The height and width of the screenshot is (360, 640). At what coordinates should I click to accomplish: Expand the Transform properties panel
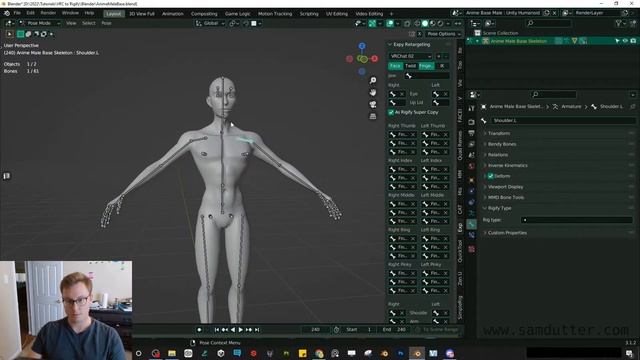tap(499, 133)
